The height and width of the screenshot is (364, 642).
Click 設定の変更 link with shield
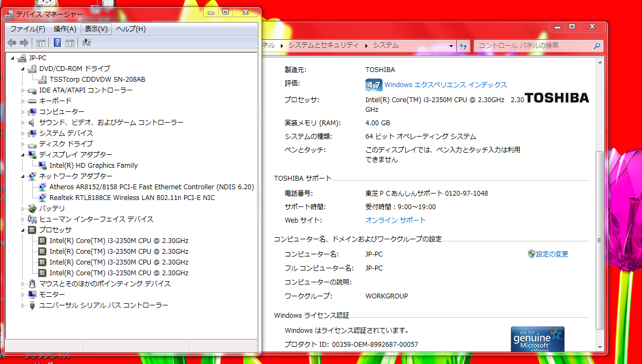point(548,254)
